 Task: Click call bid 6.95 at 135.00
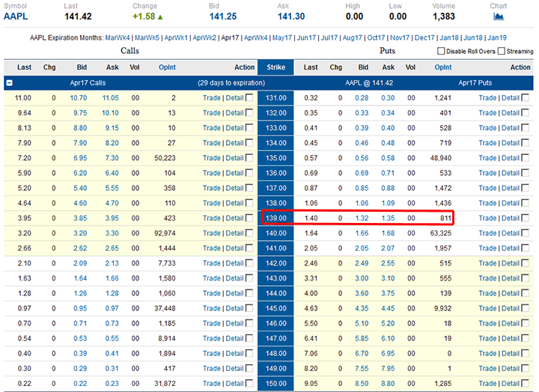tap(80, 158)
